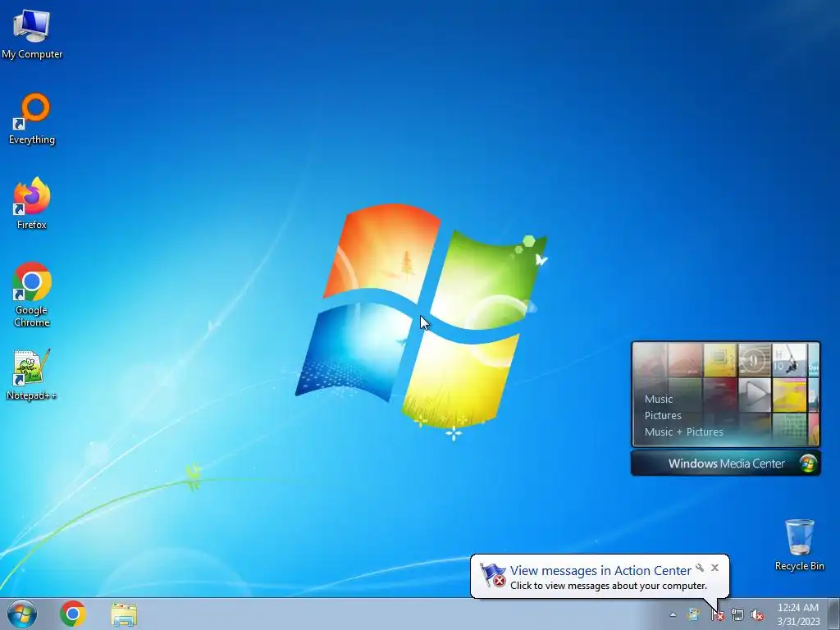Open the Windows Start menu orb
This screenshot has height=630, width=840.
(22, 614)
